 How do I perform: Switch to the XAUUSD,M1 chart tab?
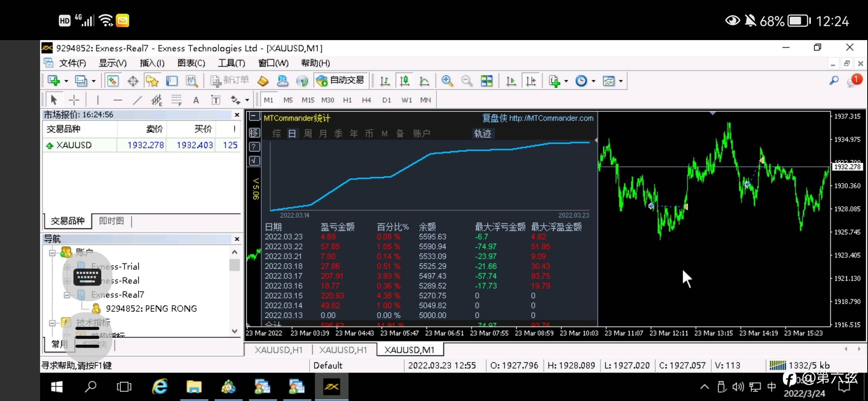coord(409,350)
